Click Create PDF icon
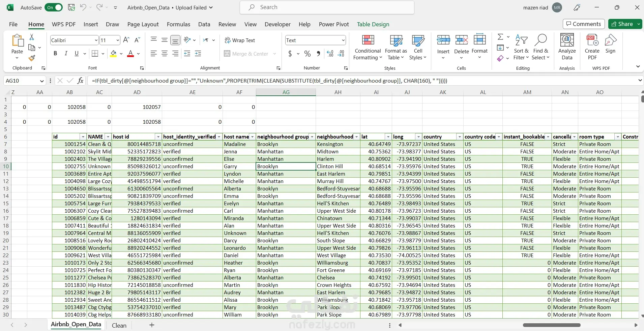 (592, 47)
